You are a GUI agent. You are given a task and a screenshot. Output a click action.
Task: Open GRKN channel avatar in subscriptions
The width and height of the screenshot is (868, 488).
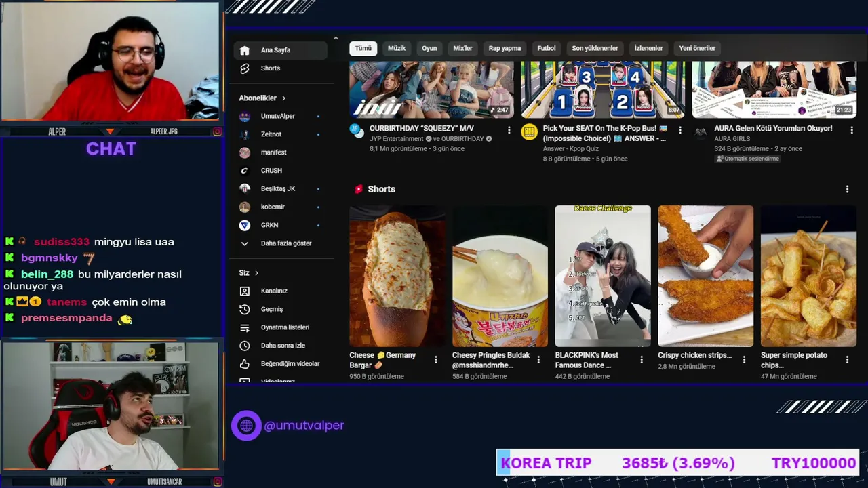coord(245,225)
